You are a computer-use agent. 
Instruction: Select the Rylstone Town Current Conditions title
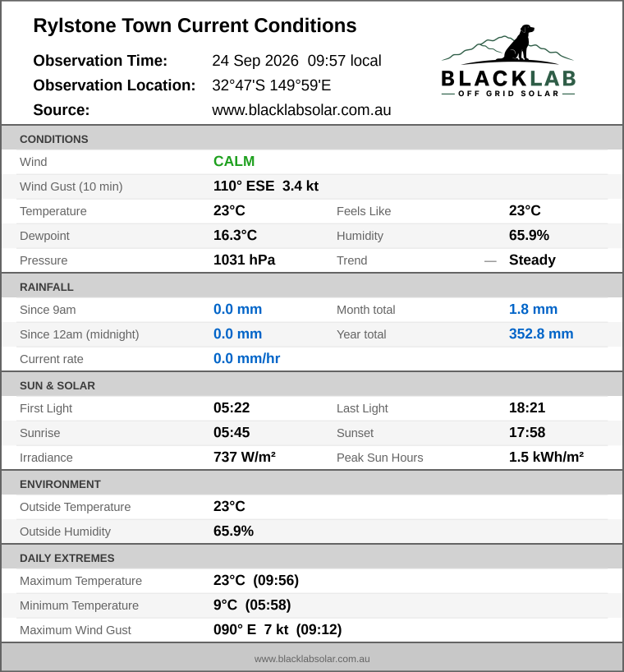[195, 25]
